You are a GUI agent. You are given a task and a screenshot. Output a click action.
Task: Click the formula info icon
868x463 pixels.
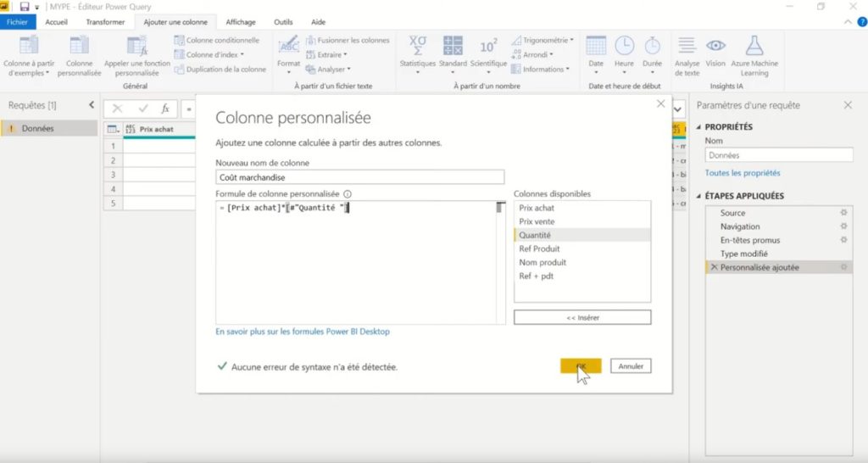(x=348, y=194)
